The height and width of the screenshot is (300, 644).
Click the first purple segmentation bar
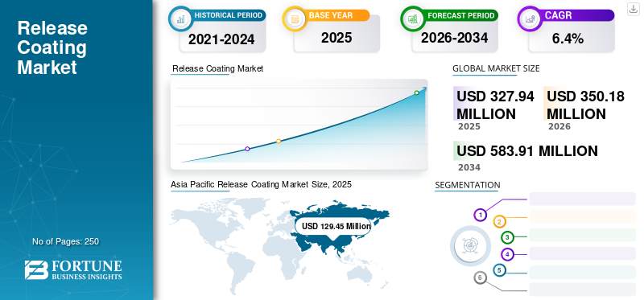(x=582, y=199)
